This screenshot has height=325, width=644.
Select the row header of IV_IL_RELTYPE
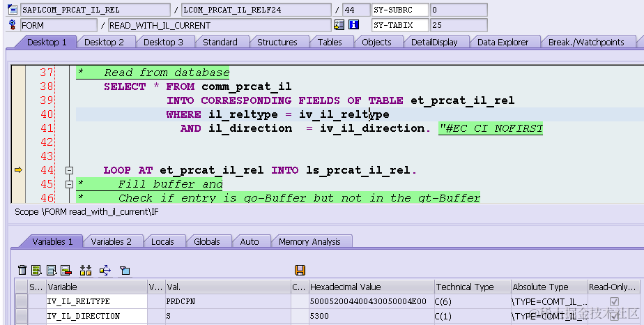(x=22, y=301)
